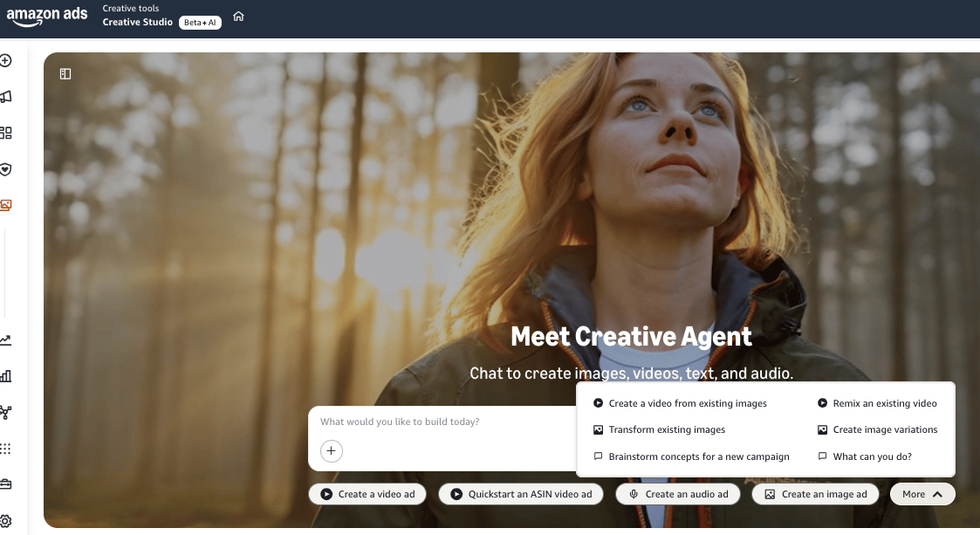Image resolution: width=980 pixels, height=535 pixels.
Task: Click the plus attachment button in the chat box
Action: click(x=332, y=451)
